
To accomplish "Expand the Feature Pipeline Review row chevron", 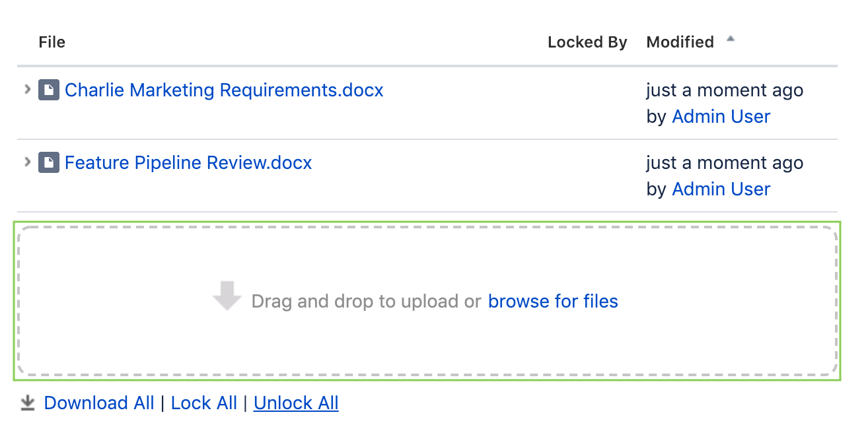I will [27, 162].
